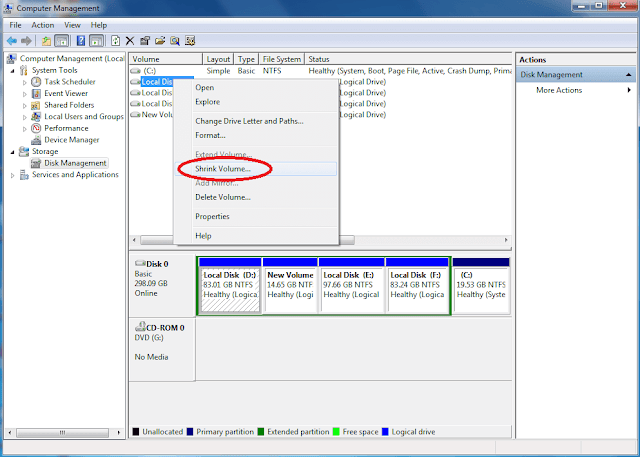Open the File menu
The image size is (640, 457).
pos(16,25)
